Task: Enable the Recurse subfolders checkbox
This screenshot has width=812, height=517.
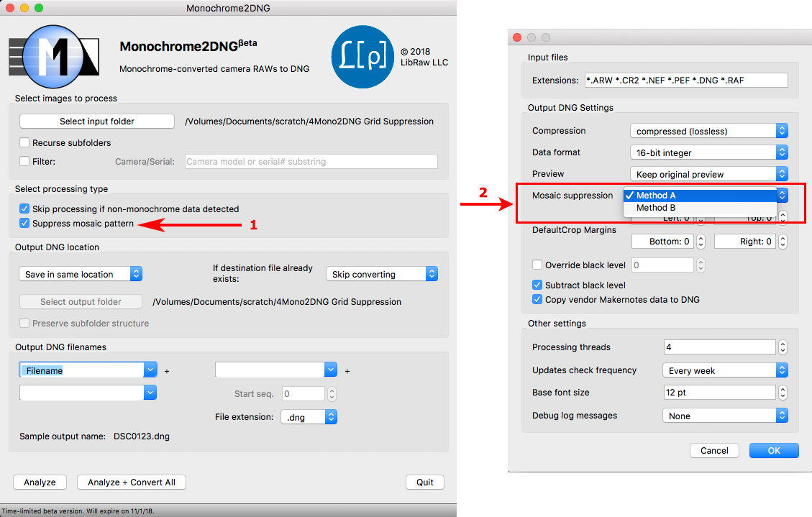Action: [24, 143]
